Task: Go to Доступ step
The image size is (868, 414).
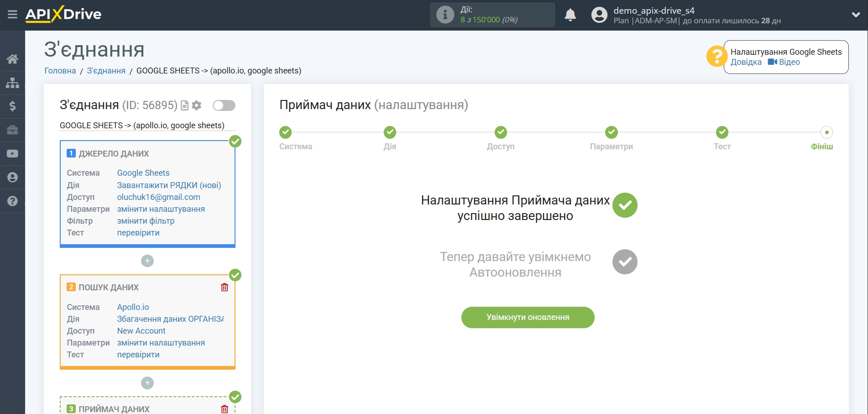Action: [501, 132]
